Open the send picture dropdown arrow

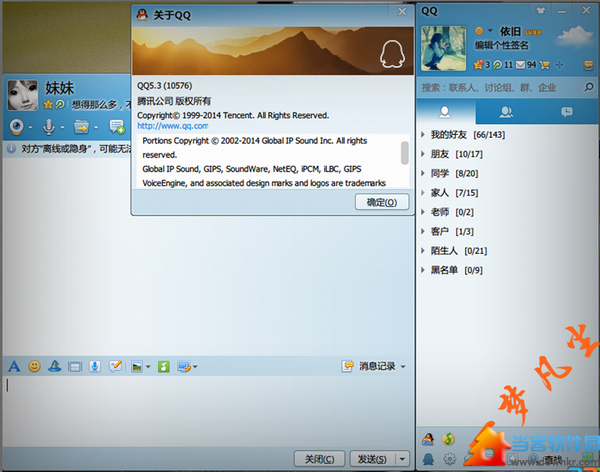coord(148,367)
